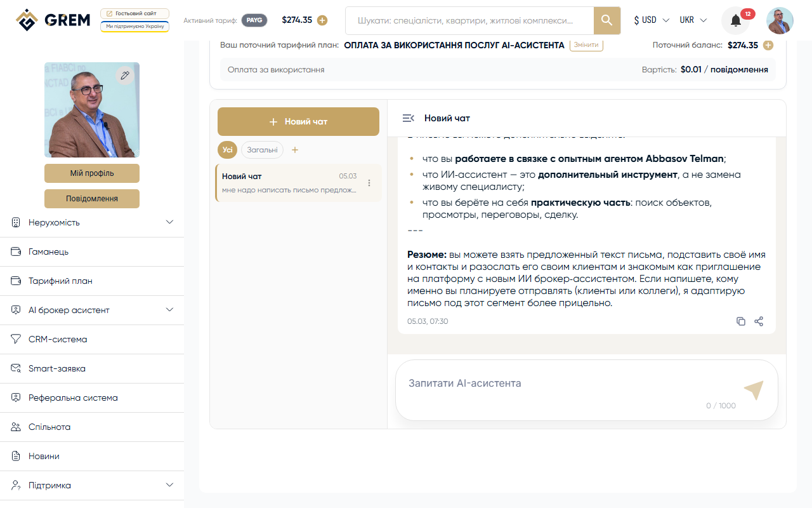
Task: Edit profile photo via pencil icon
Action: point(125,75)
